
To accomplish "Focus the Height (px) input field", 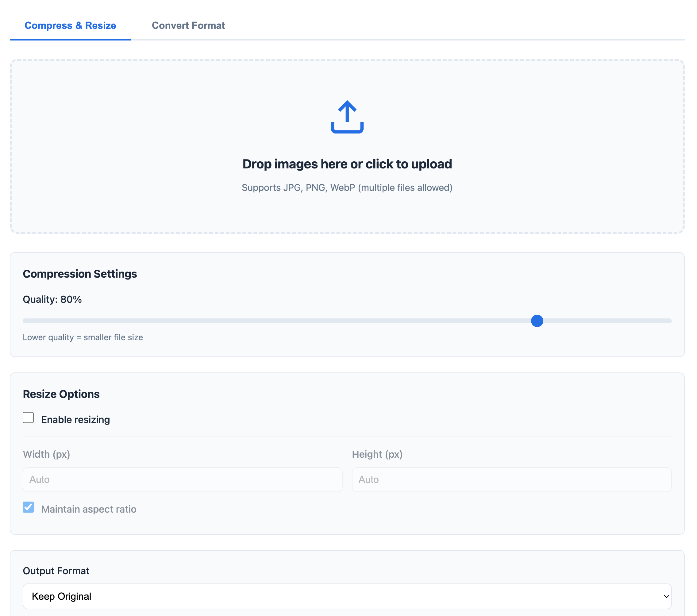I will (x=511, y=479).
